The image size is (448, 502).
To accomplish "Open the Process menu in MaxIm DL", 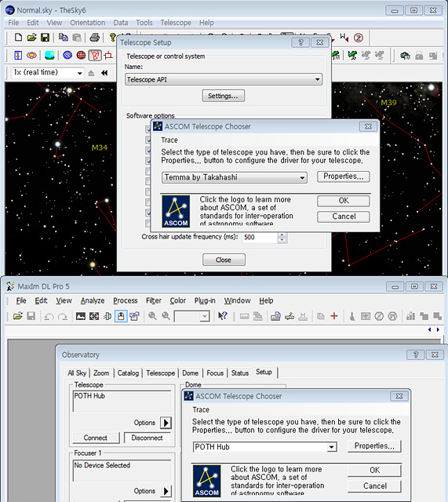I will [x=126, y=300].
